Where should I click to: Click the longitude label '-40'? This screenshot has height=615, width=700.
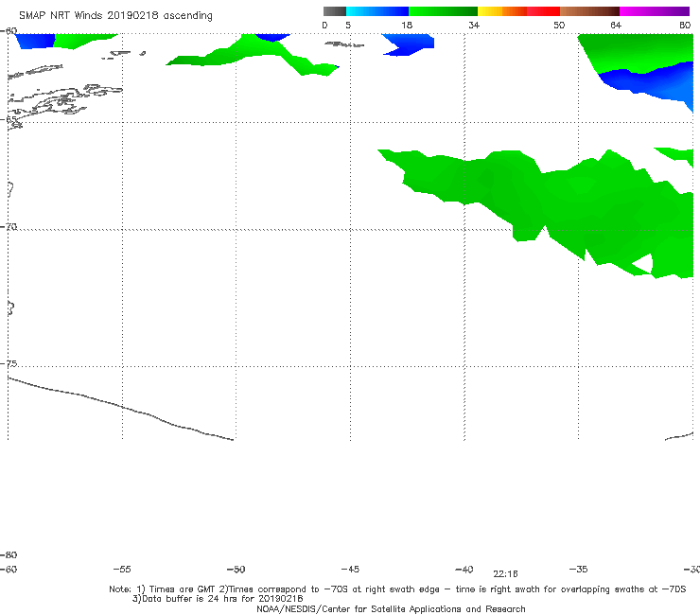coord(464,570)
